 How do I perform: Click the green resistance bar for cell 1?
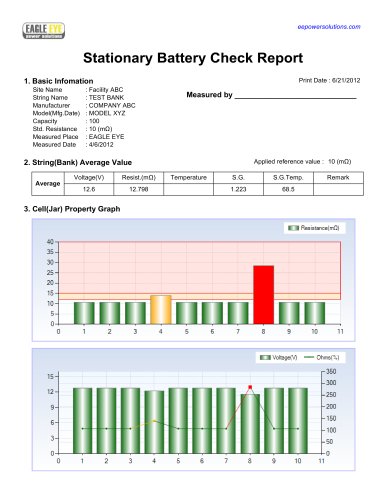tap(84, 313)
